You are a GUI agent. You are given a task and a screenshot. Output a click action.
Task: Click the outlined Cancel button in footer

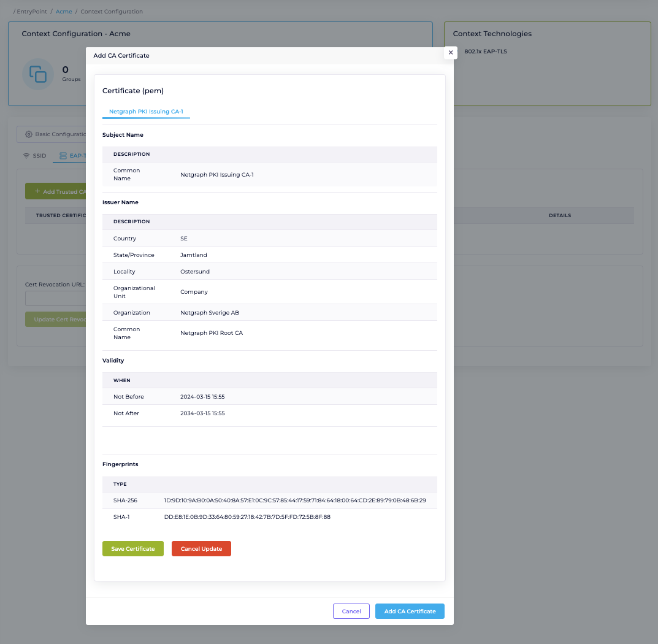tap(351, 611)
